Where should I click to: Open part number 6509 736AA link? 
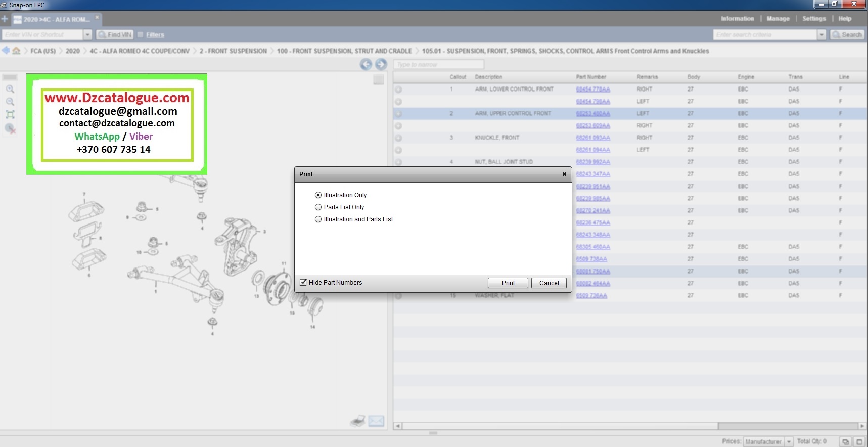591,296
